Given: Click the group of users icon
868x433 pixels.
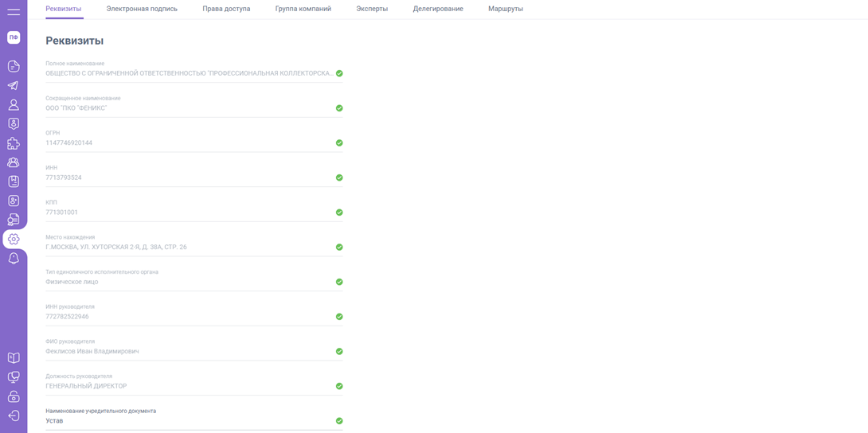Looking at the screenshot, I should pyautogui.click(x=14, y=162).
